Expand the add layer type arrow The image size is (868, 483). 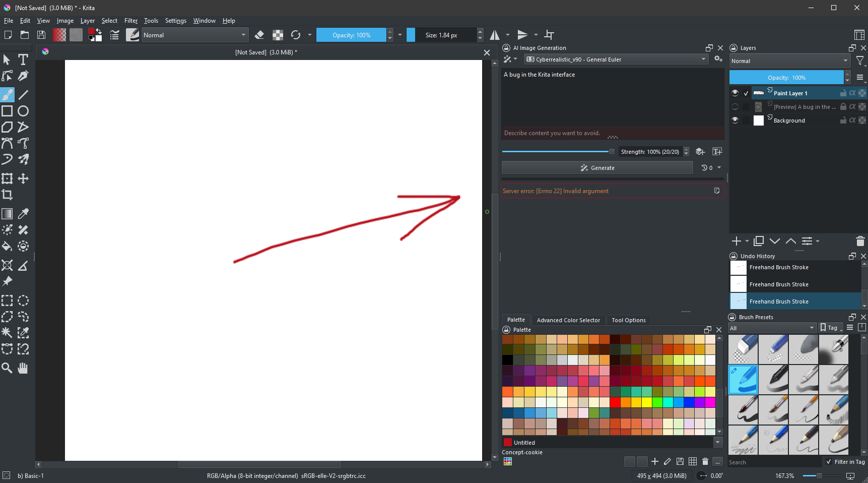coord(747,241)
